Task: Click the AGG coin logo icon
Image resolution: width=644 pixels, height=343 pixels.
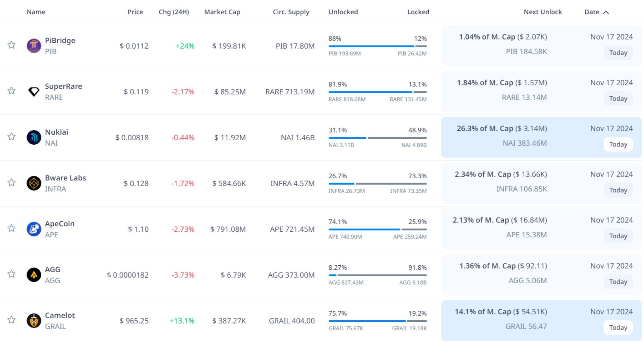Action: coord(34,275)
